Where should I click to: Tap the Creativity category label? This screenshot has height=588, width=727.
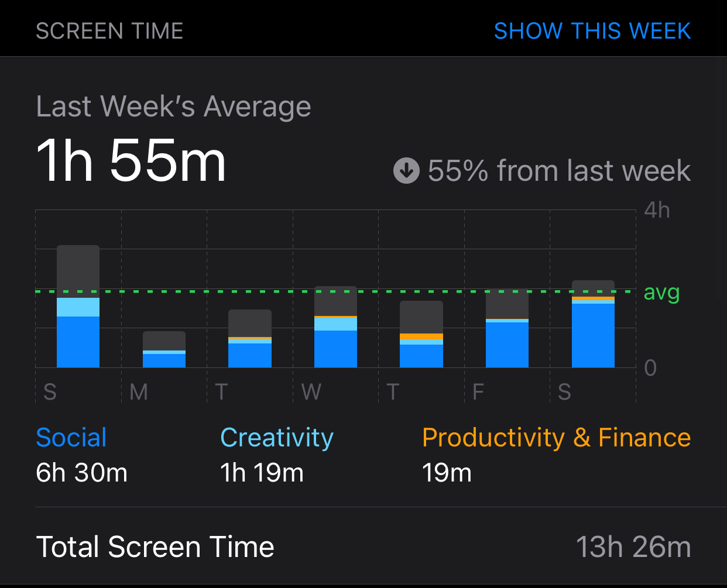pos(276,438)
